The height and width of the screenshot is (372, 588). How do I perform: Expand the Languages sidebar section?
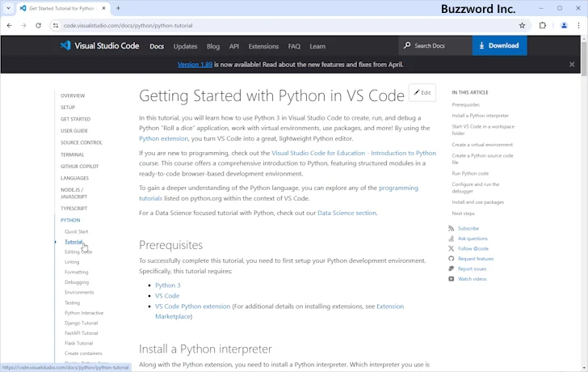tap(74, 178)
